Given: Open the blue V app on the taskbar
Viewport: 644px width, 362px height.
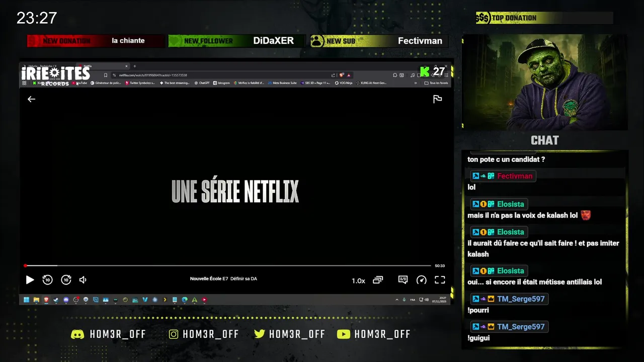Looking at the screenshot, I should click(145, 300).
